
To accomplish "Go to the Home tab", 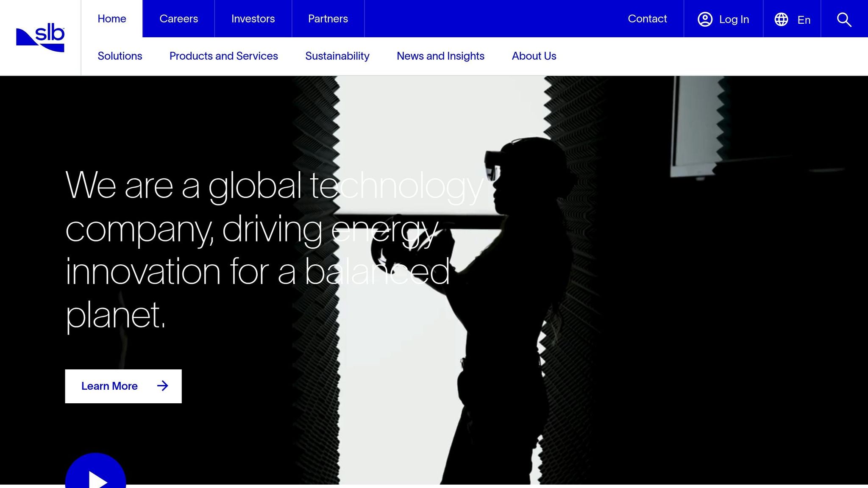I will (111, 19).
